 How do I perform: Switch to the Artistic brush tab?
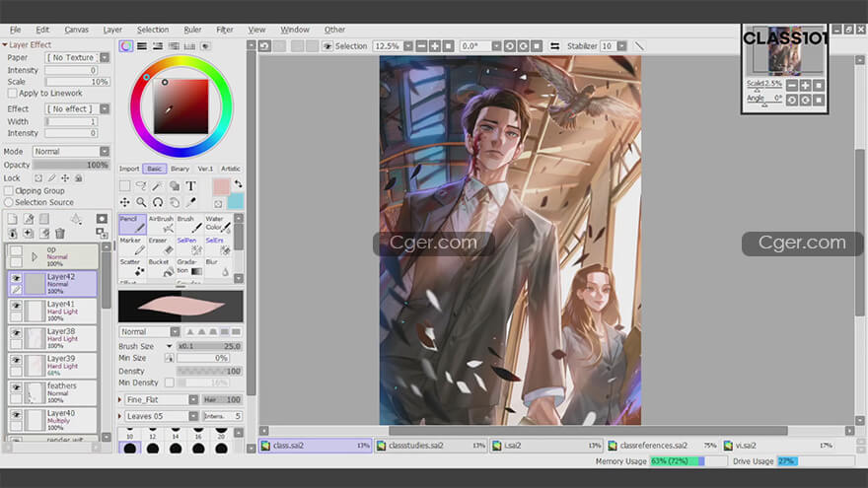[x=230, y=169]
